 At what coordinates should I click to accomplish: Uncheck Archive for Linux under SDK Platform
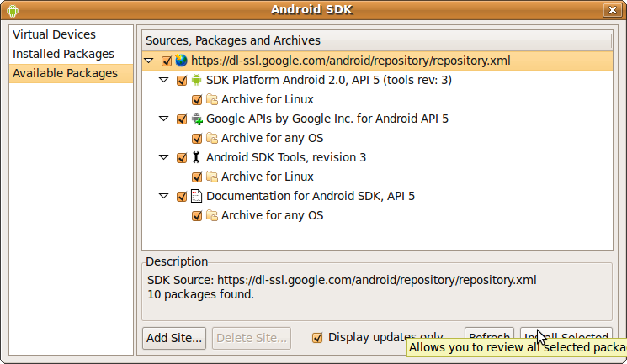point(197,99)
